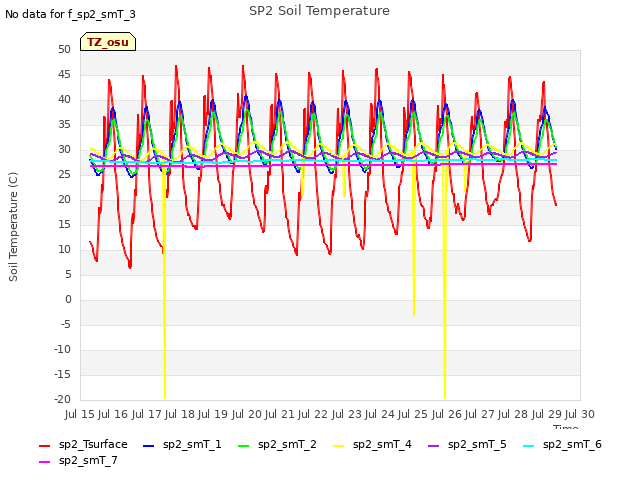Click the 40 y-axis tick label
The height and width of the screenshot is (480, 640).
tap(64, 99)
